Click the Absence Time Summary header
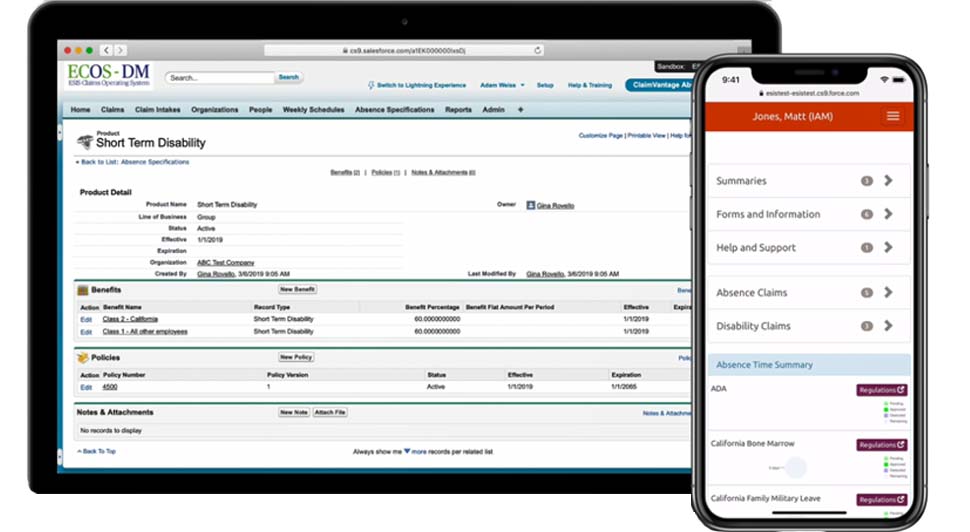Screen dimensions: 970x532 coord(809,365)
